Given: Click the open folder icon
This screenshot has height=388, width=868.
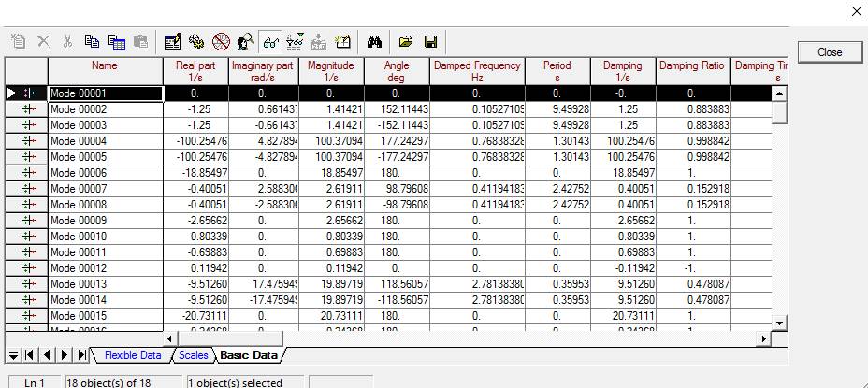Looking at the screenshot, I should point(406,42).
